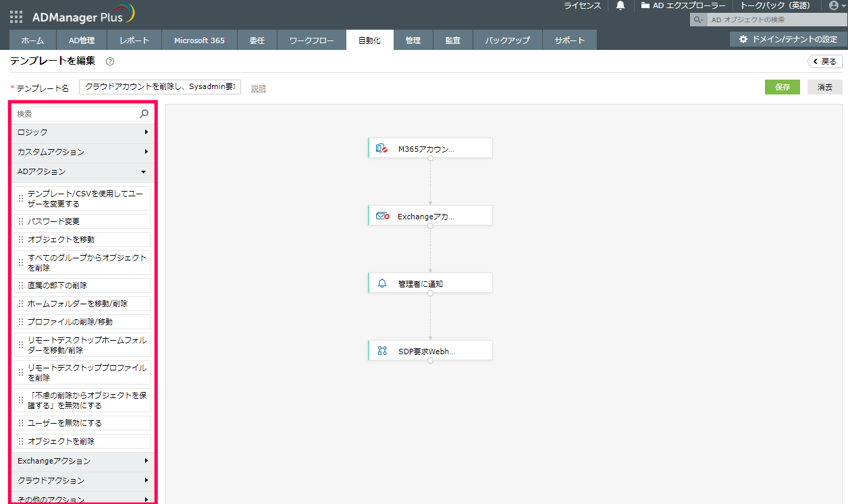Viewport: 848px width, 504px height.
Task: Switch to the ワークフロー tab
Action: pyautogui.click(x=312, y=40)
